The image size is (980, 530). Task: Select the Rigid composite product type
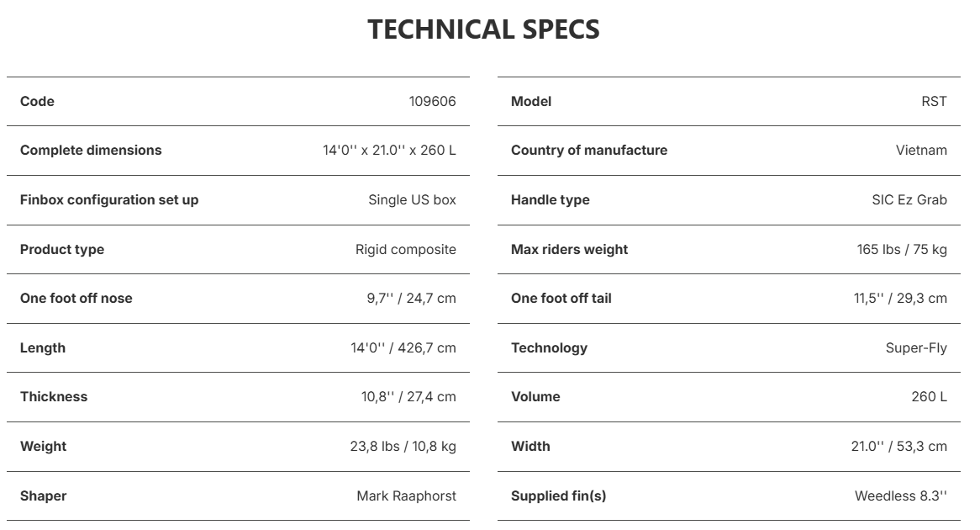406,249
